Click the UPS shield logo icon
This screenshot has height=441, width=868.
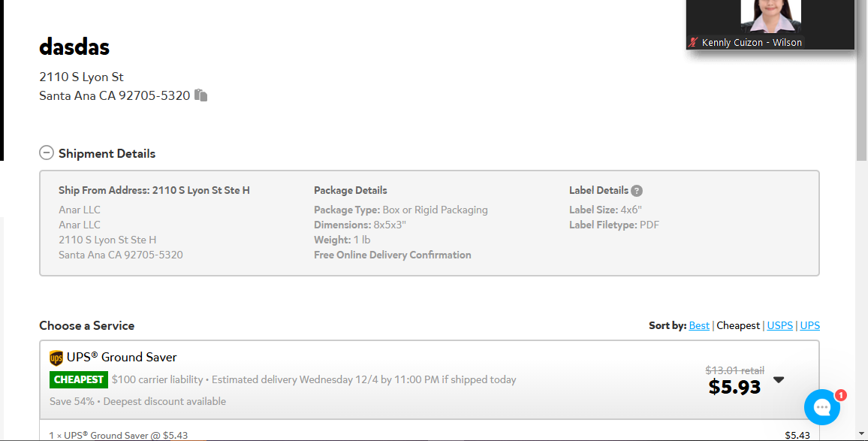[x=56, y=358]
